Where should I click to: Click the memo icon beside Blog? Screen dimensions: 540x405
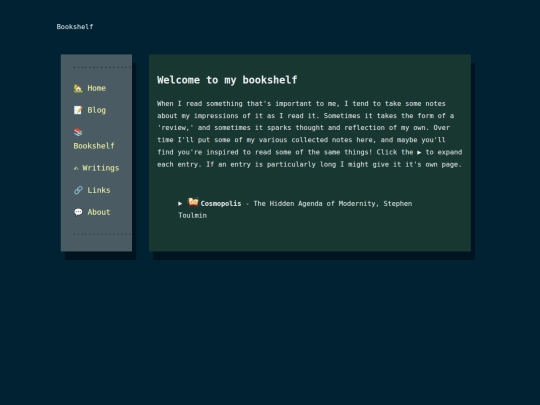(78, 110)
